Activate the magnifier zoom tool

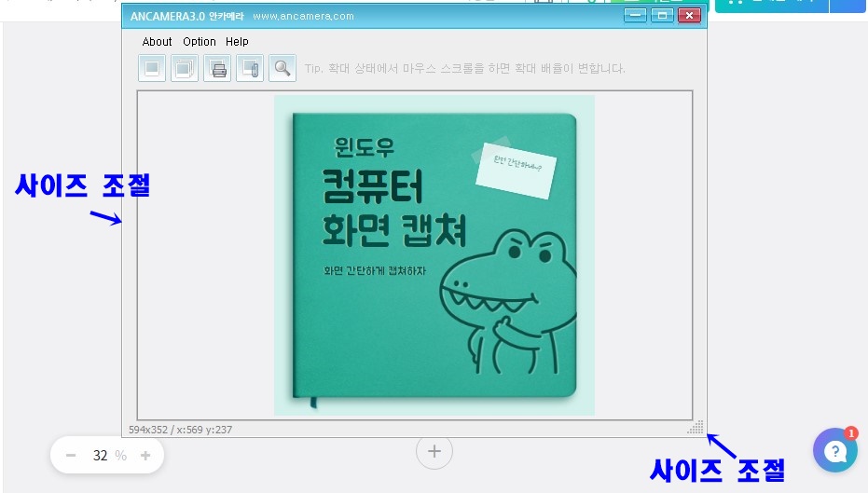click(282, 68)
